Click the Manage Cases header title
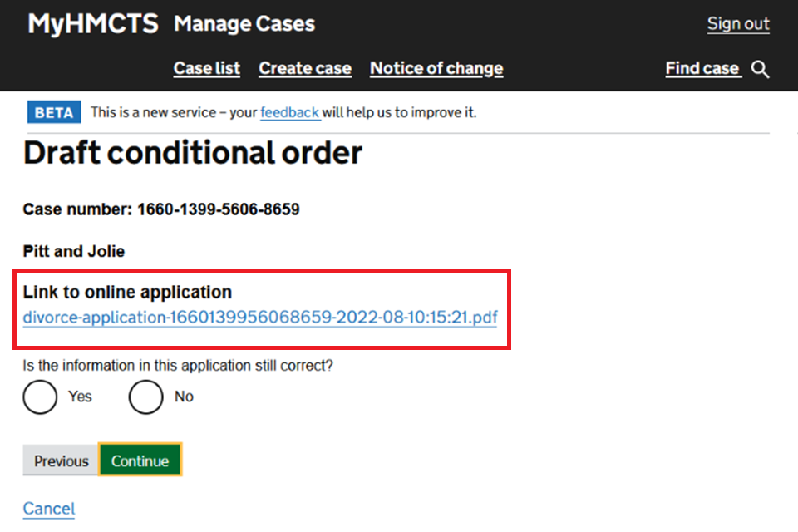Image resolution: width=798 pixels, height=532 pixels. [x=244, y=24]
